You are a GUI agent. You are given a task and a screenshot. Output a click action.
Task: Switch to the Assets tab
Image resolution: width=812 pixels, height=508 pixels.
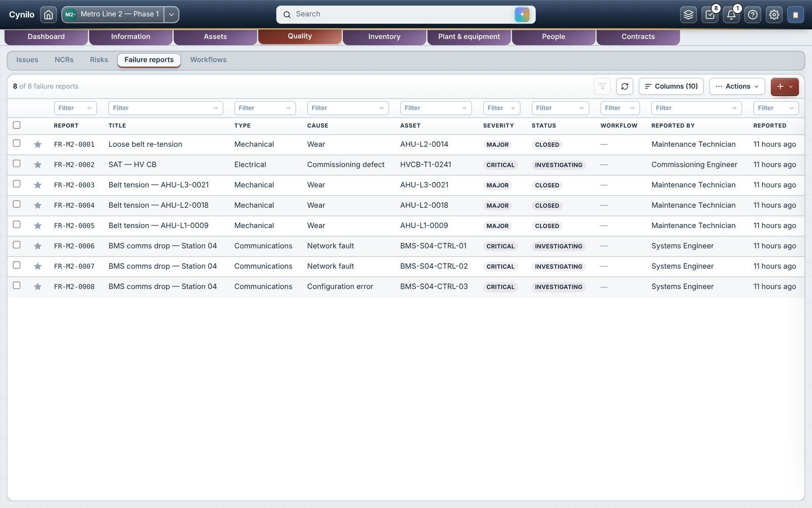click(215, 37)
